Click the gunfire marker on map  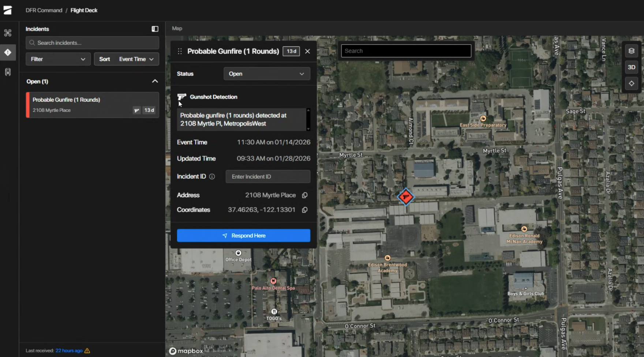click(x=406, y=197)
